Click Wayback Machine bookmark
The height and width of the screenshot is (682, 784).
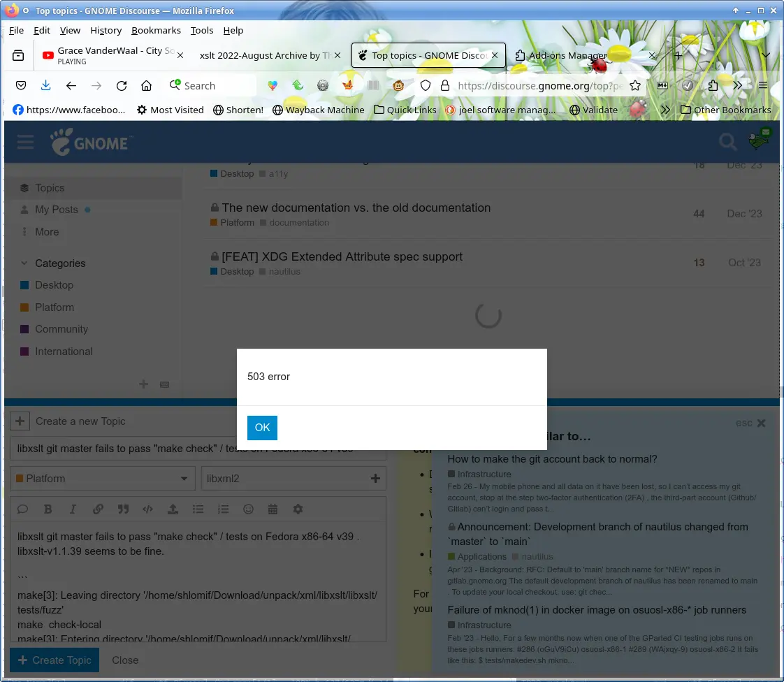click(x=319, y=110)
